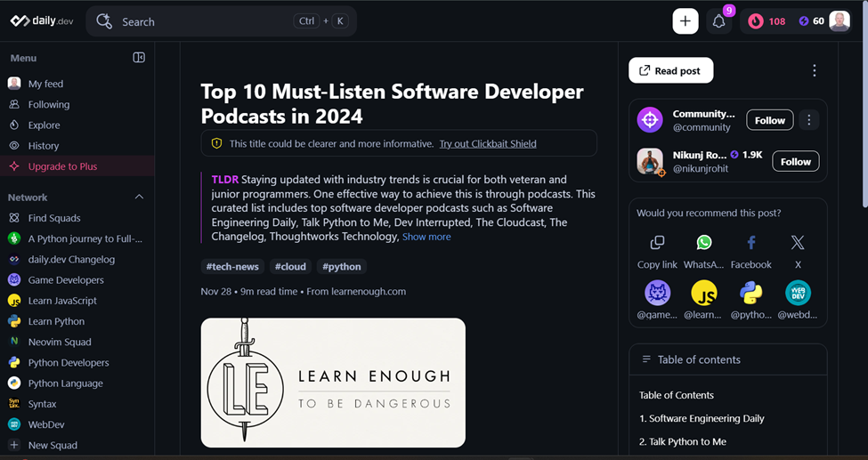Click the Community squad avatar
The image size is (868, 460).
[650, 120]
